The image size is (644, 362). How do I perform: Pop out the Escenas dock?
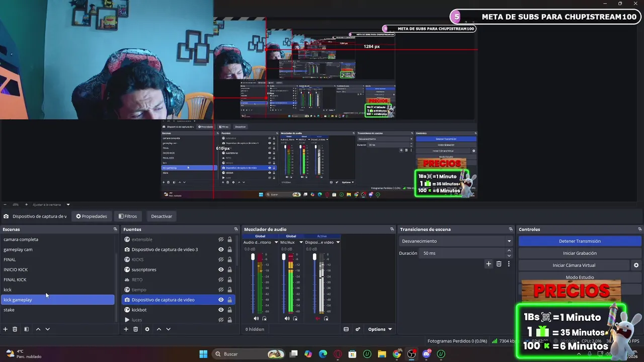[115, 229]
